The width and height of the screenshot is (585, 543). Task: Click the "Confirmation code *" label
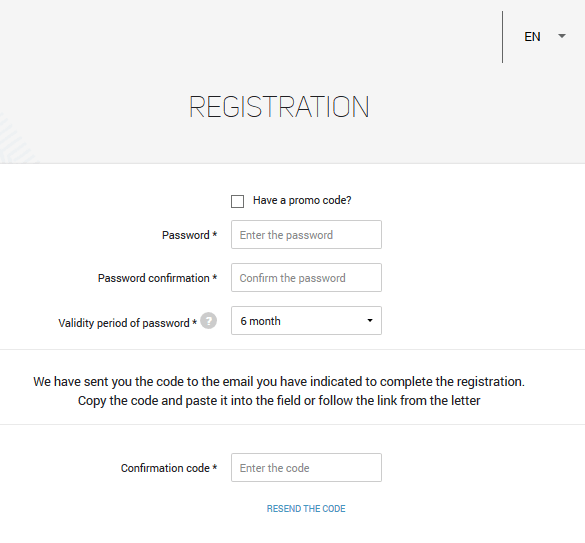tap(169, 468)
